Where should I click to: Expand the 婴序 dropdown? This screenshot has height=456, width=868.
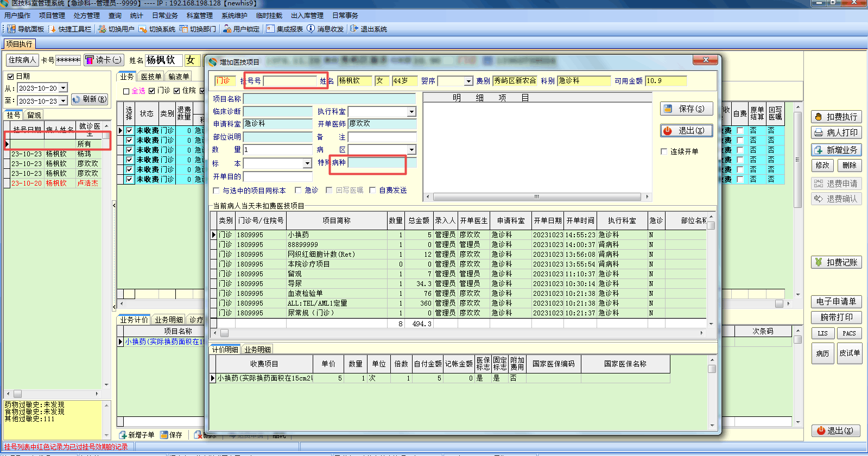tap(468, 81)
